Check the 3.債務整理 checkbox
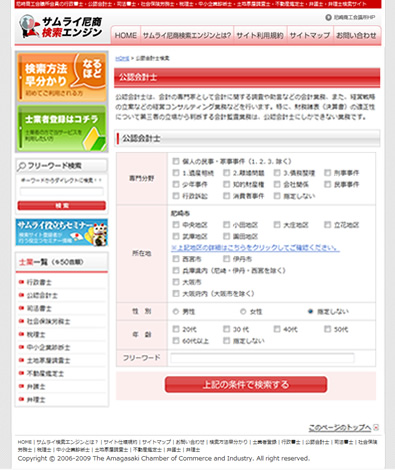 277,173
